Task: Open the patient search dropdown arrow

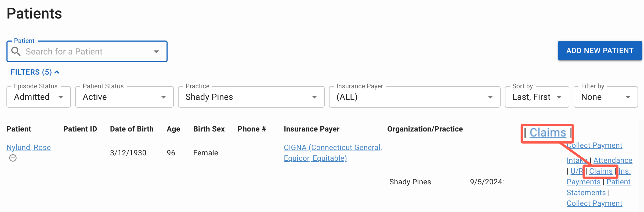Action: pyautogui.click(x=156, y=52)
